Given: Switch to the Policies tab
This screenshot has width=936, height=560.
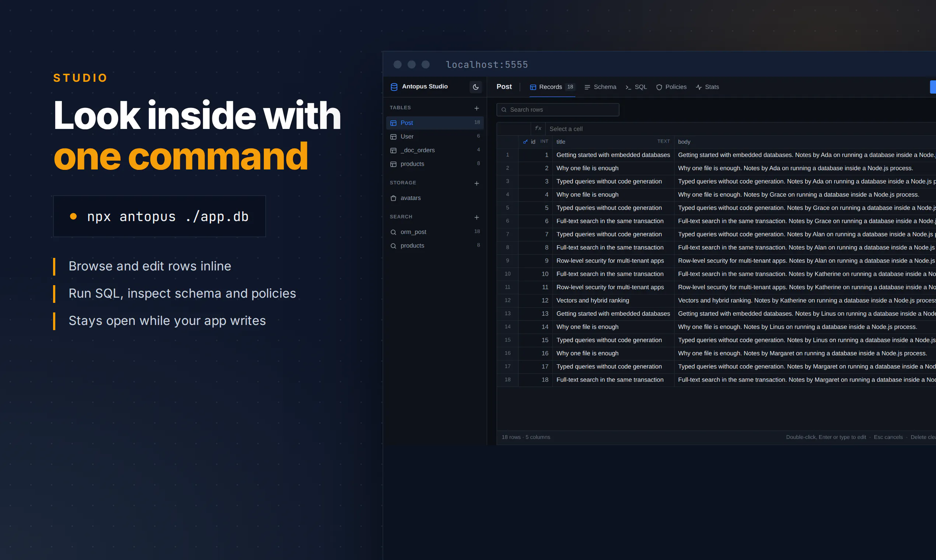Looking at the screenshot, I should (x=671, y=87).
